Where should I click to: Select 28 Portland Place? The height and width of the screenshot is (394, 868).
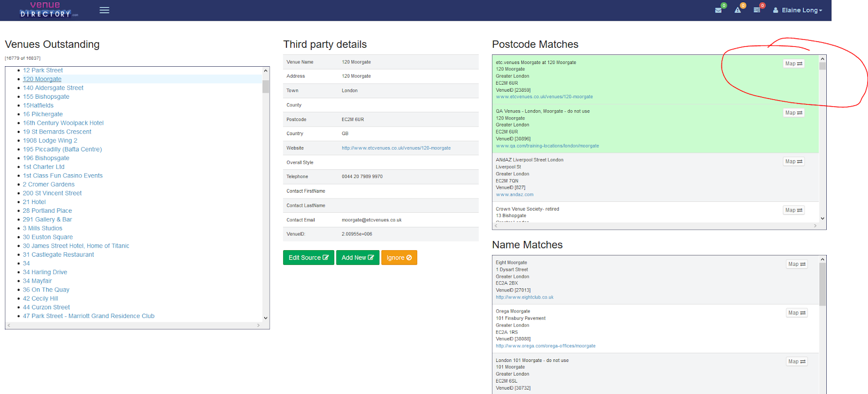47,211
